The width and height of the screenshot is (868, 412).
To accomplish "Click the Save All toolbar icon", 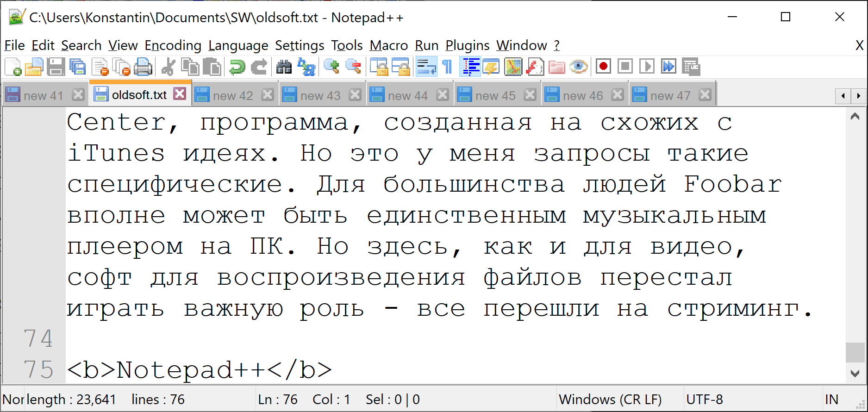I will [78, 67].
